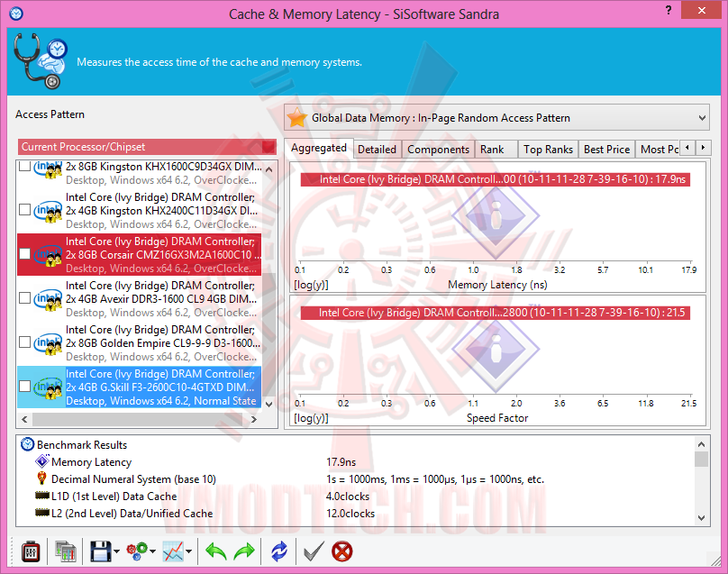Viewport: 728px width, 574px height.
Task: Click reference list scroll up arrow
Action: [x=268, y=169]
